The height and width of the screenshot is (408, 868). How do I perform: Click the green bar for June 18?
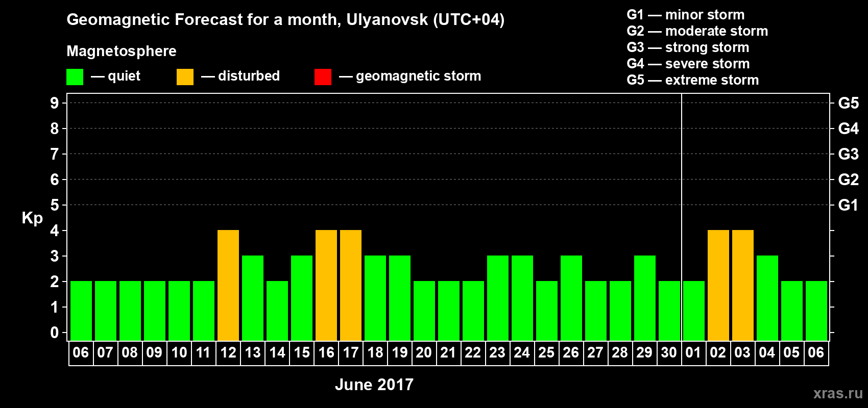pos(375,298)
